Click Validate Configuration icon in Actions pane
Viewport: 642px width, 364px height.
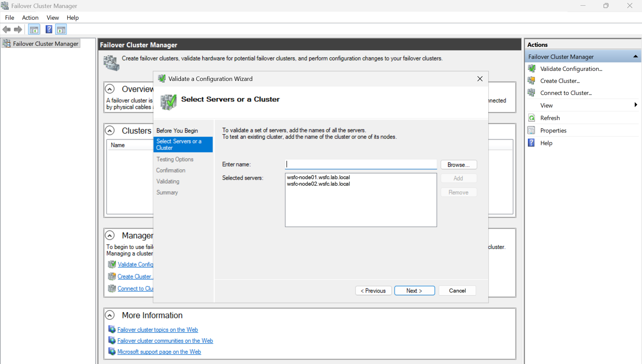[x=532, y=69]
